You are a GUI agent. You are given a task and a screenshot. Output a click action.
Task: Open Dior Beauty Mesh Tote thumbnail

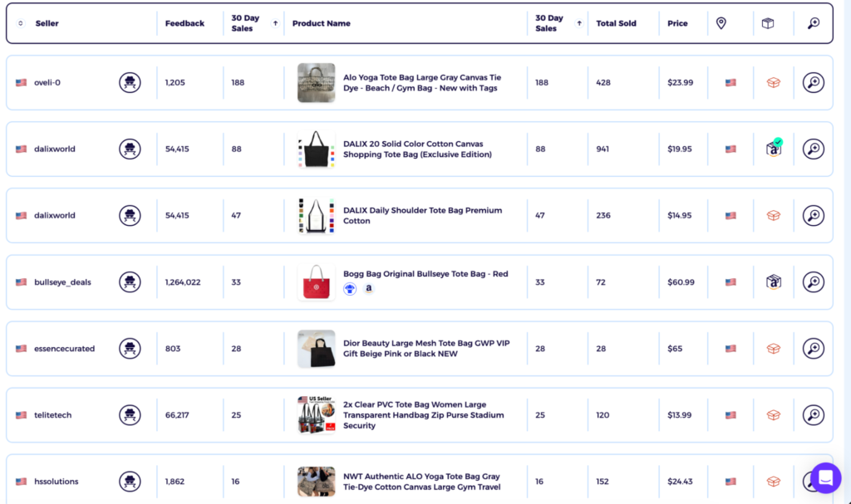coord(316,348)
